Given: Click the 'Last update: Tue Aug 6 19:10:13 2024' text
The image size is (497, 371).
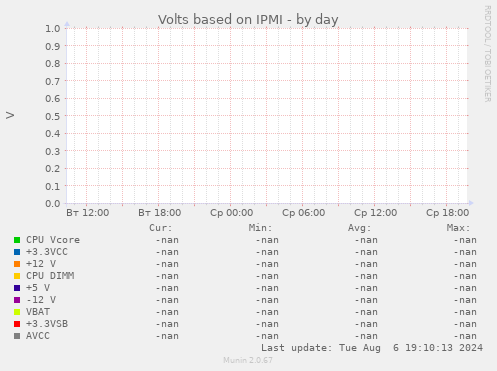Looking at the screenshot, I should click(x=372, y=348).
